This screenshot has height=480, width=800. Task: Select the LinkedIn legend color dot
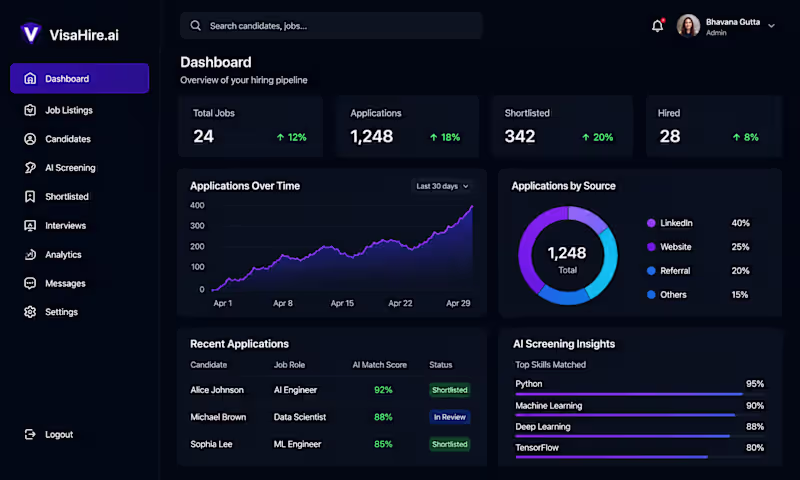click(651, 223)
